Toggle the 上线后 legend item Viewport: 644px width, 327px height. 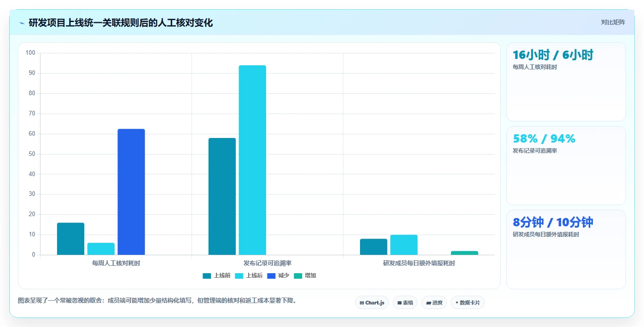pyautogui.click(x=249, y=275)
